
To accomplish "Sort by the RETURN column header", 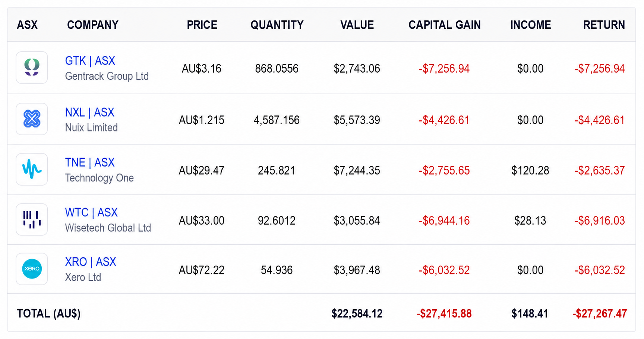I will [604, 25].
